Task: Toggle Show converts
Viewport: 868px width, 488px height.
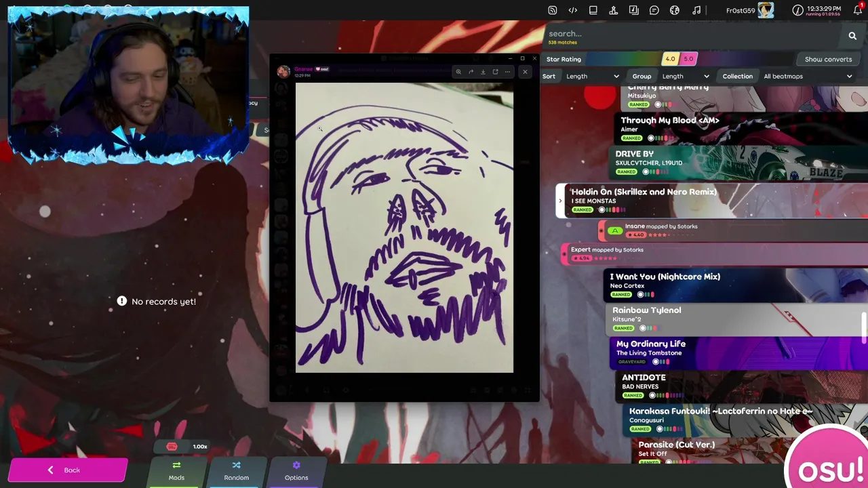Action: click(x=828, y=59)
